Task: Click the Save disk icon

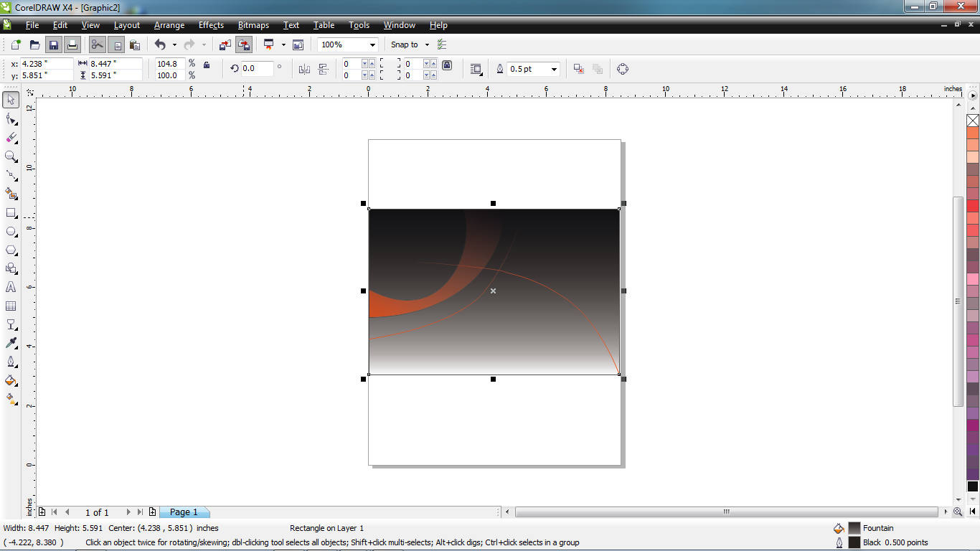Action: (53, 44)
